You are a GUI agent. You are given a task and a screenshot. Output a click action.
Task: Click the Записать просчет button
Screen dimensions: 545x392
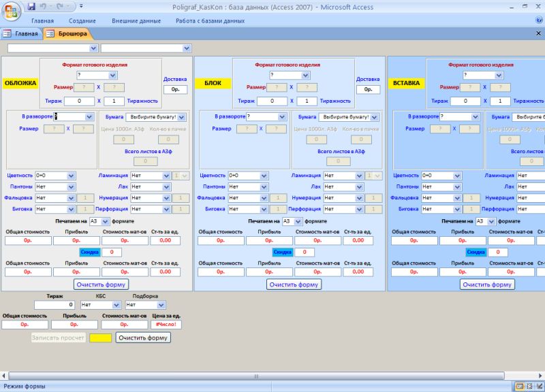click(58, 338)
